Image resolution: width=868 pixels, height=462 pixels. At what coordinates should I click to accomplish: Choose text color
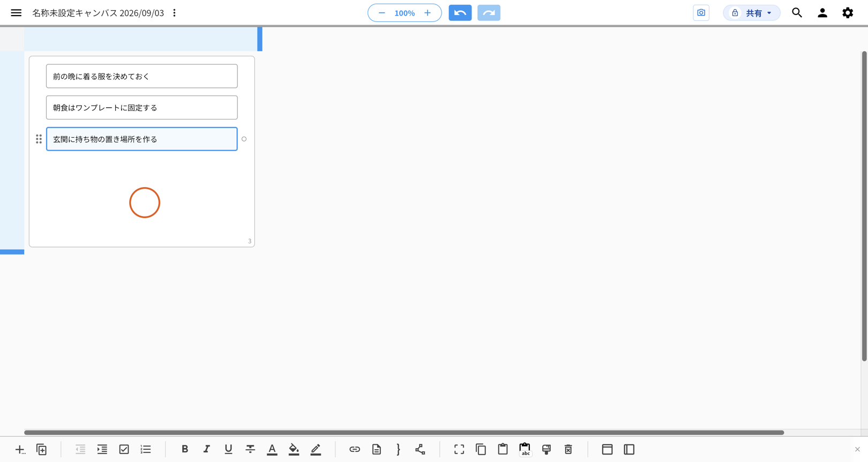tap(272, 450)
